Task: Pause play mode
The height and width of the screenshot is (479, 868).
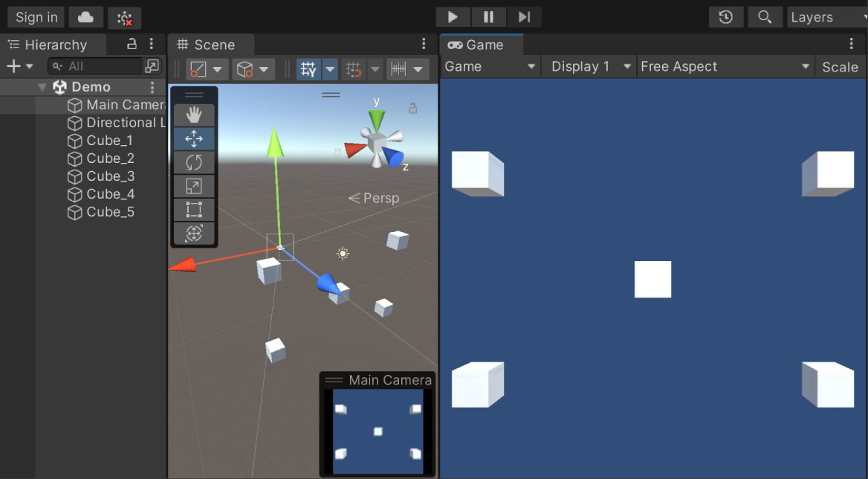Action: [488, 16]
